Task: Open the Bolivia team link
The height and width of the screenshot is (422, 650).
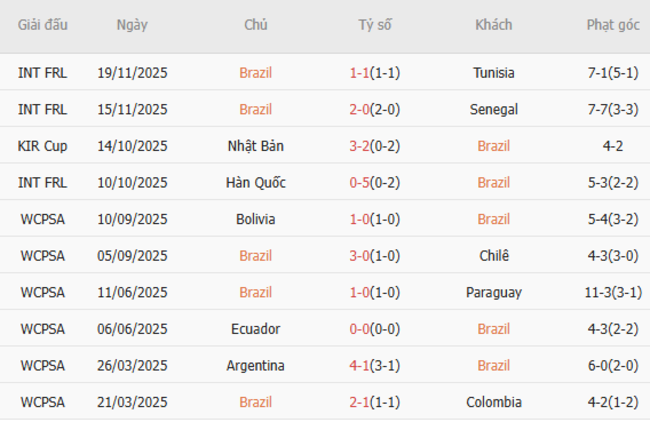Action: coord(255,219)
